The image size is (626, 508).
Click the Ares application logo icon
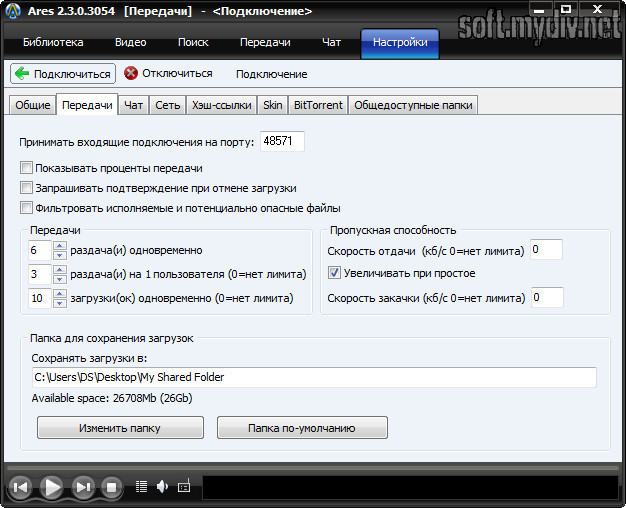click(x=13, y=11)
